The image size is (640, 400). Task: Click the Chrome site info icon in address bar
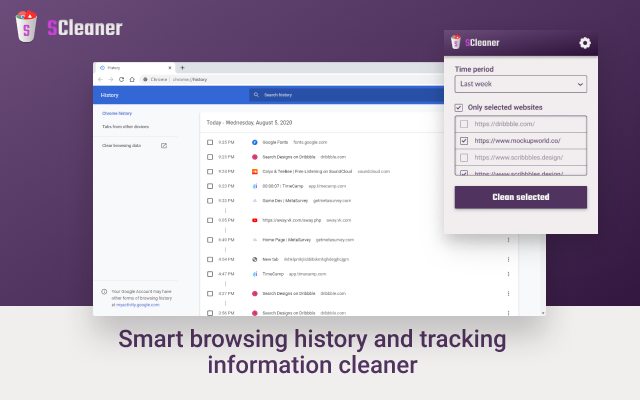145,80
